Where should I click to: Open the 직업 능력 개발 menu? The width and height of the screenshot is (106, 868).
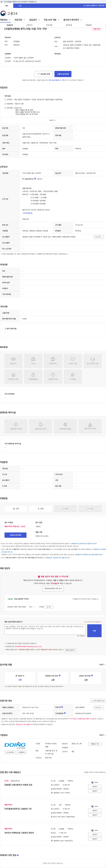click(x=51, y=20)
